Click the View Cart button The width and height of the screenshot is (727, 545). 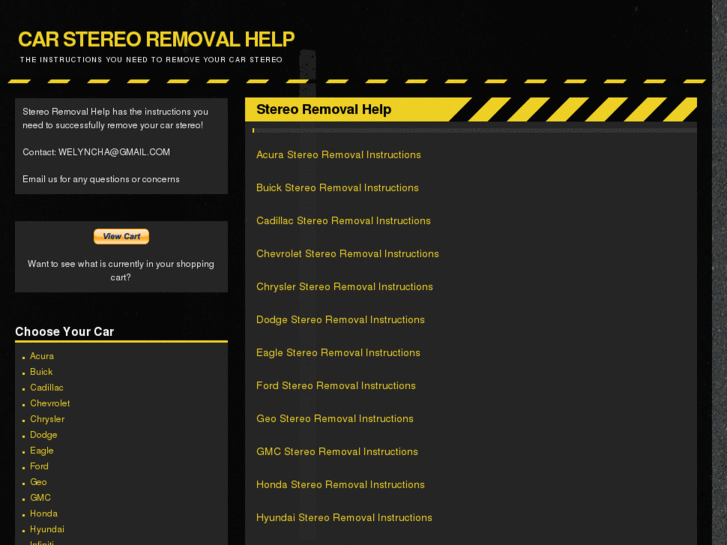121,237
